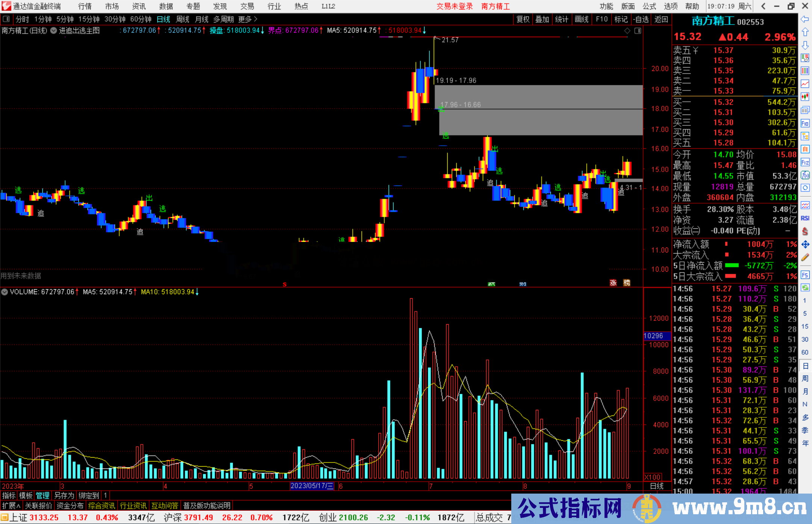Click the wavy lines indicator sidebar icon
The height and width of the screenshot is (524, 812).
[x=805, y=205]
